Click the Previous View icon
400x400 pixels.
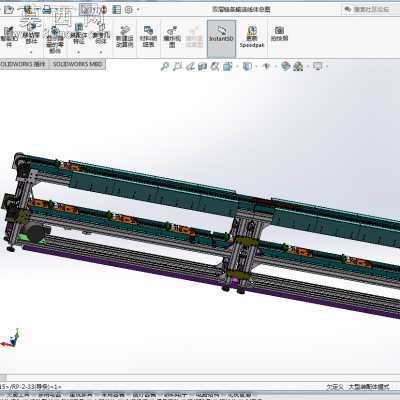point(190,67)
